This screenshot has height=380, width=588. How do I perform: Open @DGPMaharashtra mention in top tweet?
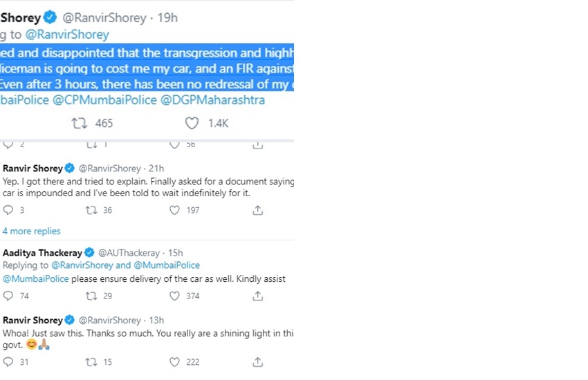click(x=212, y=100)
